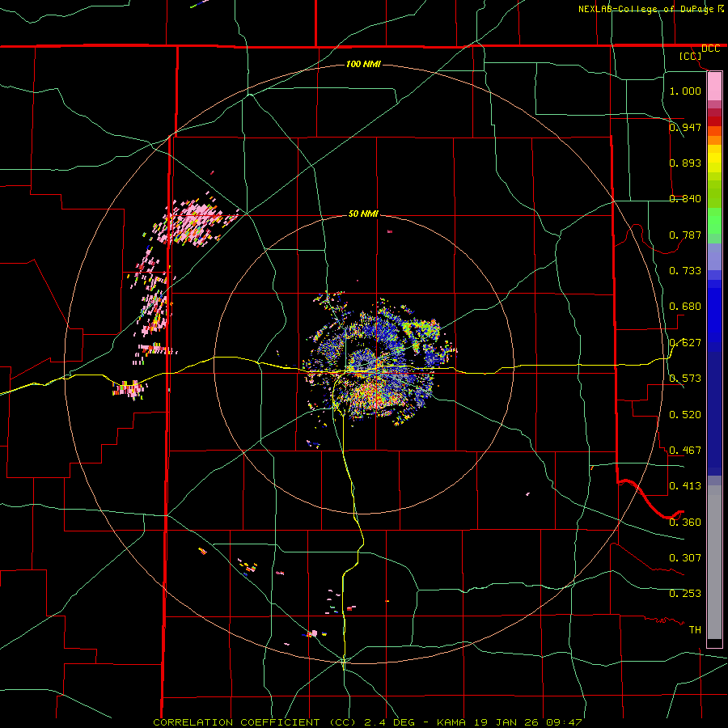Pick the 0.840 legend value
The width and height of the screenshot is (728, 728).
pos(685,199)
